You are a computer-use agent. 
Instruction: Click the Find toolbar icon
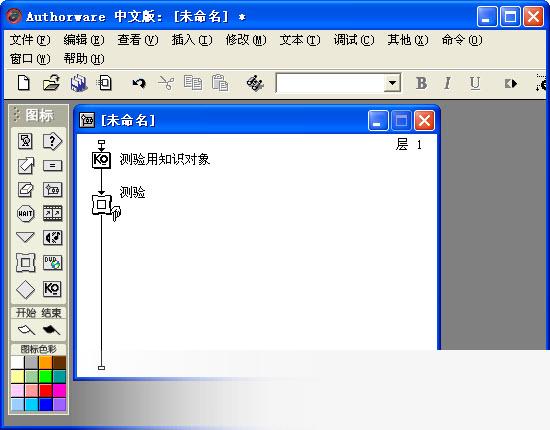(x=255, y=83)
